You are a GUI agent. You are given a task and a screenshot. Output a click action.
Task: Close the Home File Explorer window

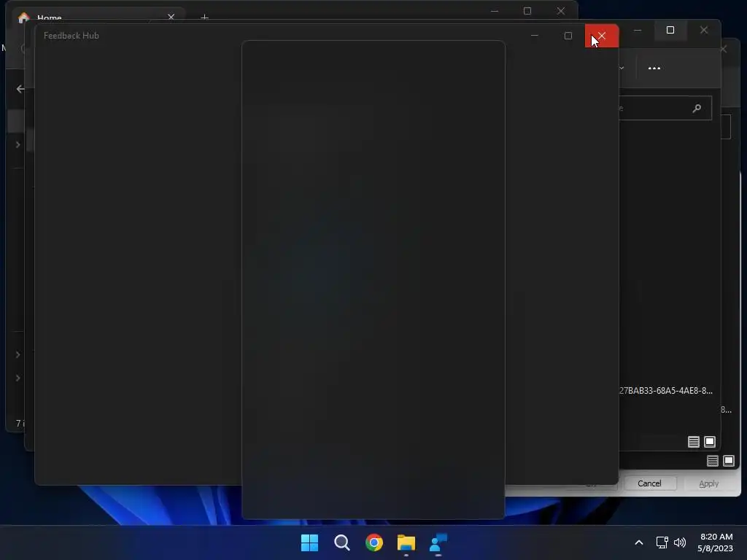point(561,10)
